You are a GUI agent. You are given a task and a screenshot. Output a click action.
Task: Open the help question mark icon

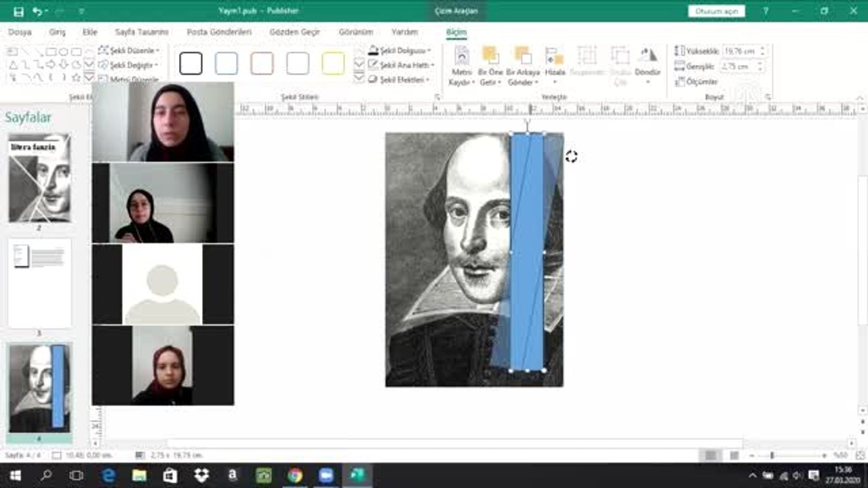(766, 11)
